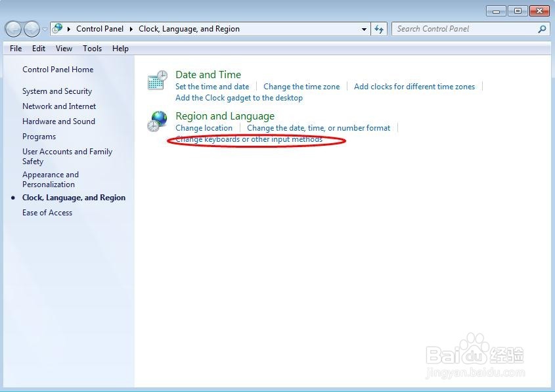The height and width of the screenshot is (392, 555).
Task: Click Change the time zone
Action: [x=301, y=87]
